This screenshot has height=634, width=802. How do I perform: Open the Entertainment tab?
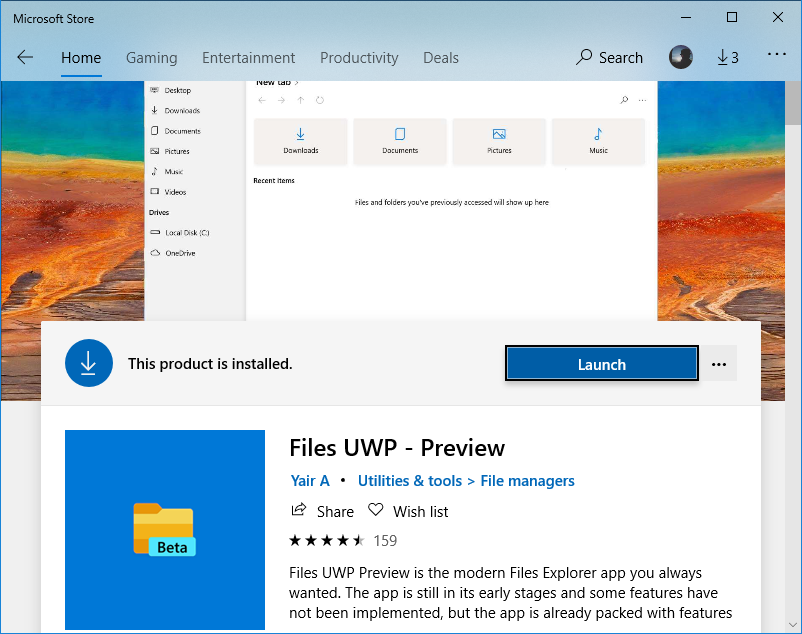tap(248, 58)
